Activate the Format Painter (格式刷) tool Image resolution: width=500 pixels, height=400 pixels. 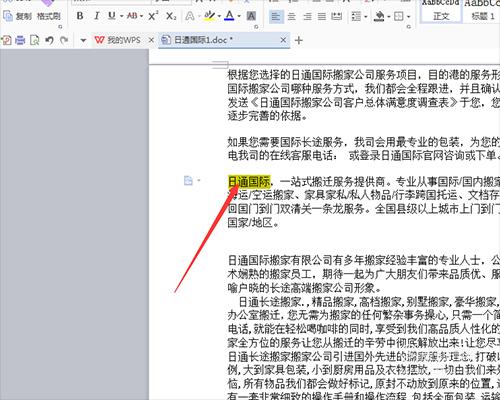coord(49,16)
